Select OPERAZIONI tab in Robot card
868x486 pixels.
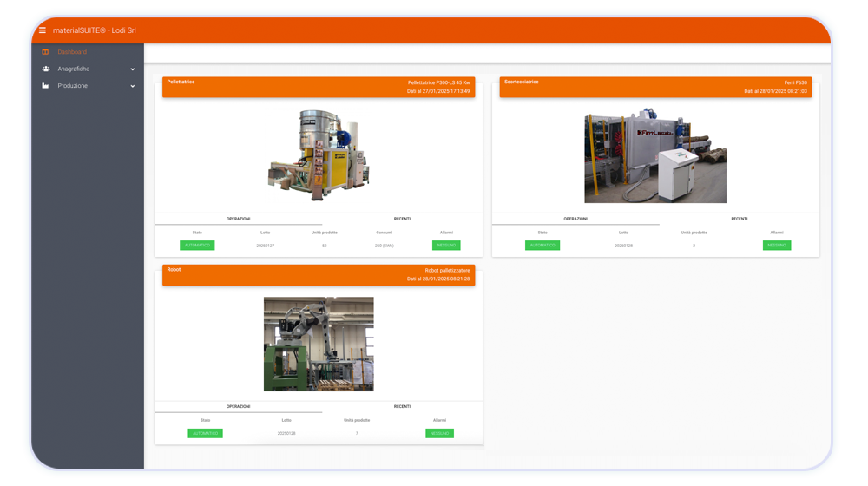pos(238,406)
